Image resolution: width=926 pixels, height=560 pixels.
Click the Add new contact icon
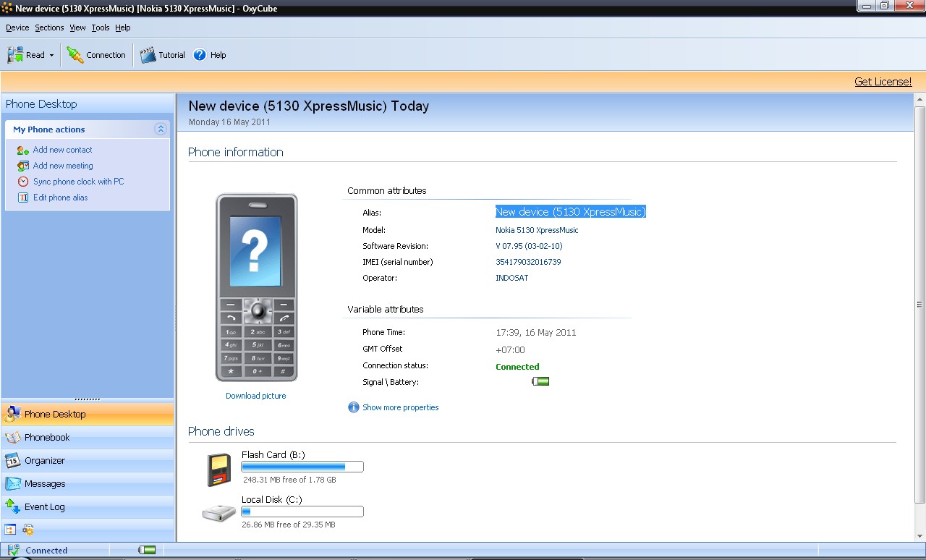pos(23,150)
